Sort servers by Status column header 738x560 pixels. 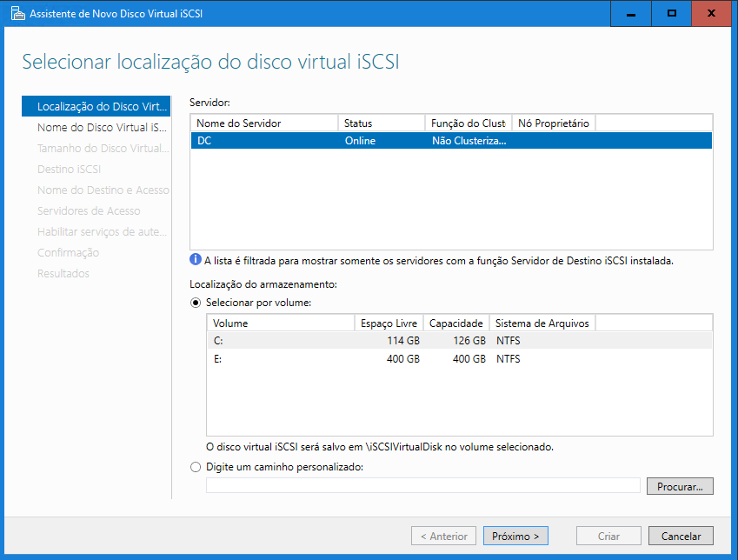[x=380, y=123]
